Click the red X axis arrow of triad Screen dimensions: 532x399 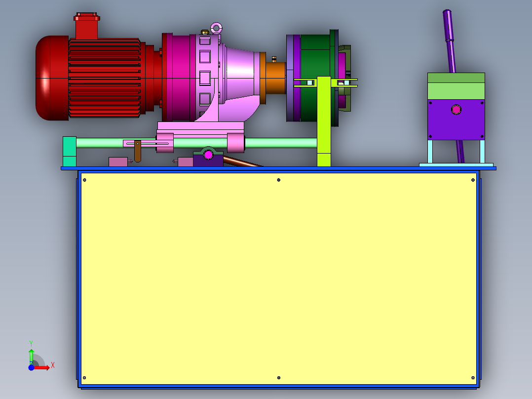point(42,367)
